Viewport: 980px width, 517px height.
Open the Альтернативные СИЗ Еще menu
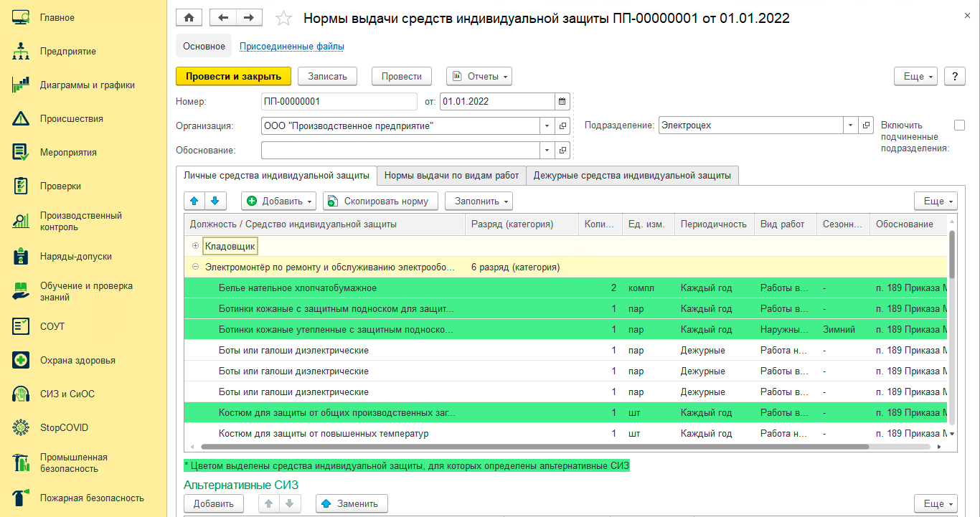tap(936, 503)
